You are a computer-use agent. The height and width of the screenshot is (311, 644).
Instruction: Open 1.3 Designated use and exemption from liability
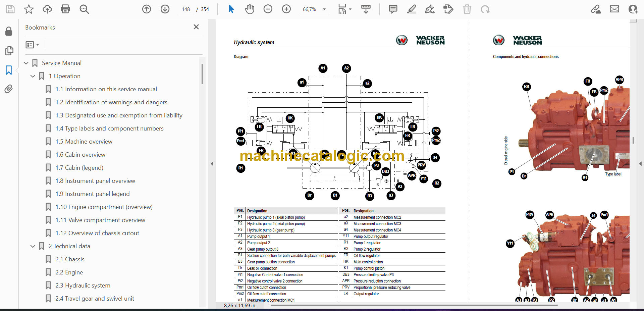click(x=119, y=115)
